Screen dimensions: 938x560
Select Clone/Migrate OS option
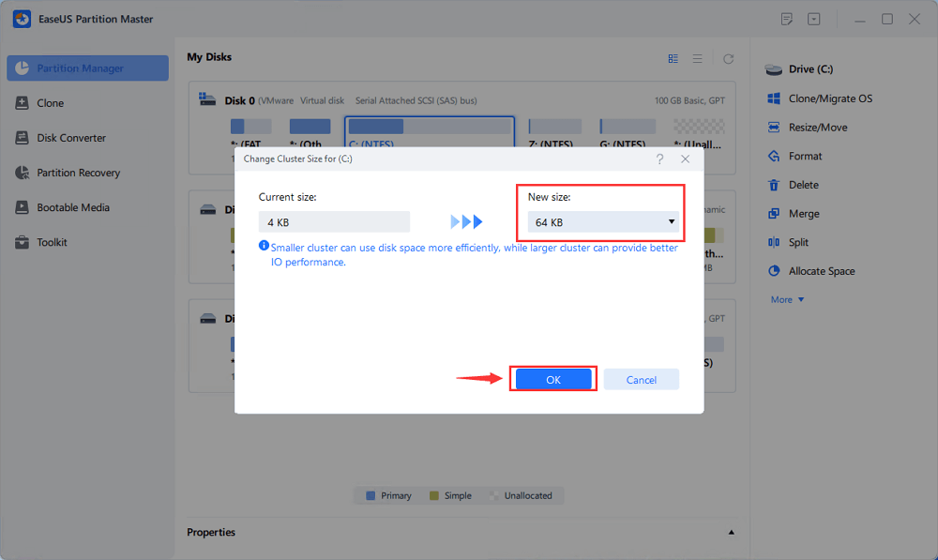point(830,98)
